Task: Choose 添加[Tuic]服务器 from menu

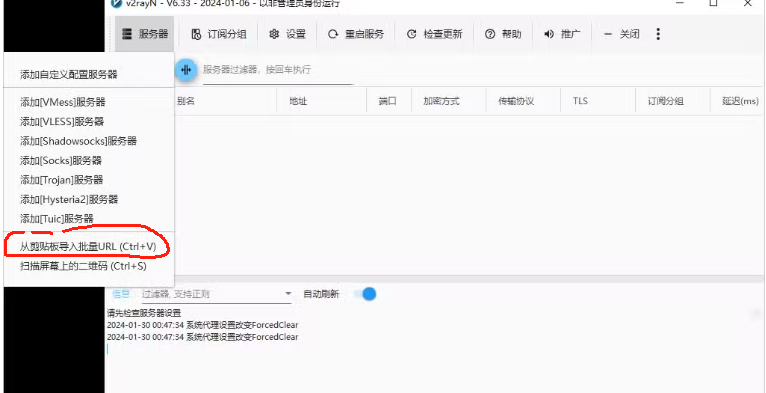Action: [x=89, y=218]
